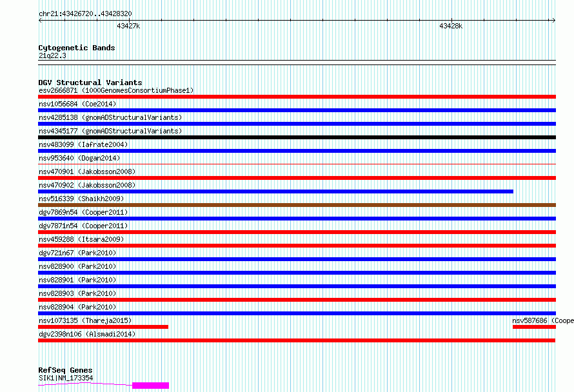Click the red nsv470901 variant bar
The image size is (574, 392).
(297, 178)
